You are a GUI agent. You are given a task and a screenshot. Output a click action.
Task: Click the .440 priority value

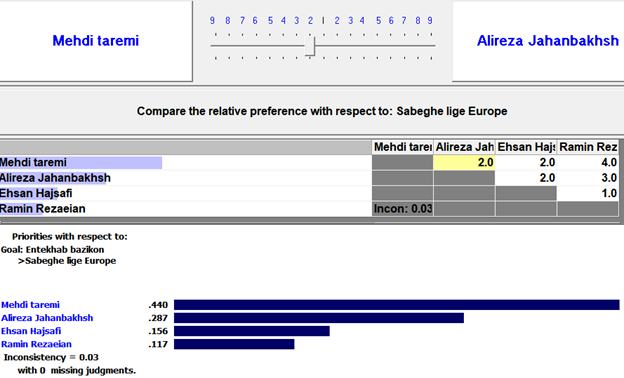click(x=158, y=305)
